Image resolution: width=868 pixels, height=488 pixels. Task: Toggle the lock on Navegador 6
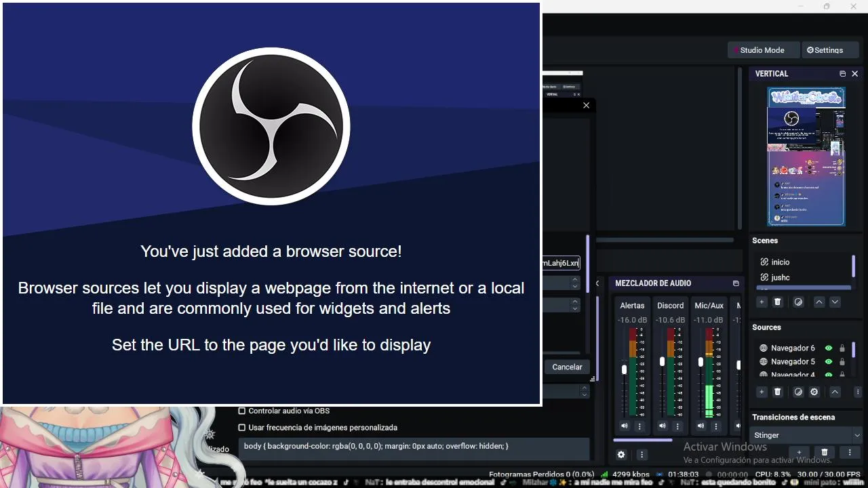coord(842,348)
